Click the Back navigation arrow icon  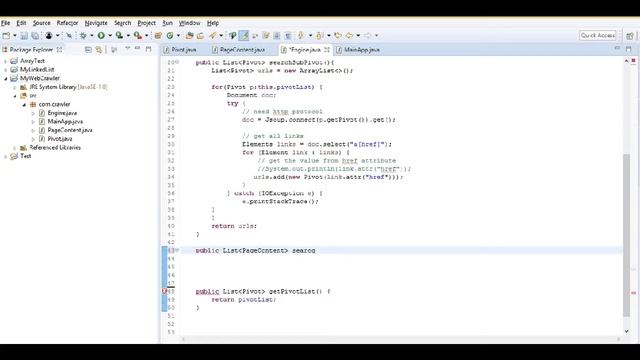tap(349, 36)
